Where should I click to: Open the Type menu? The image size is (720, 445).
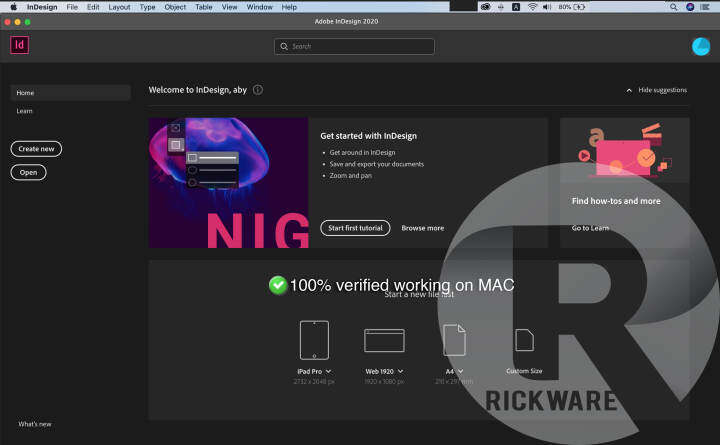coord(147,7)
